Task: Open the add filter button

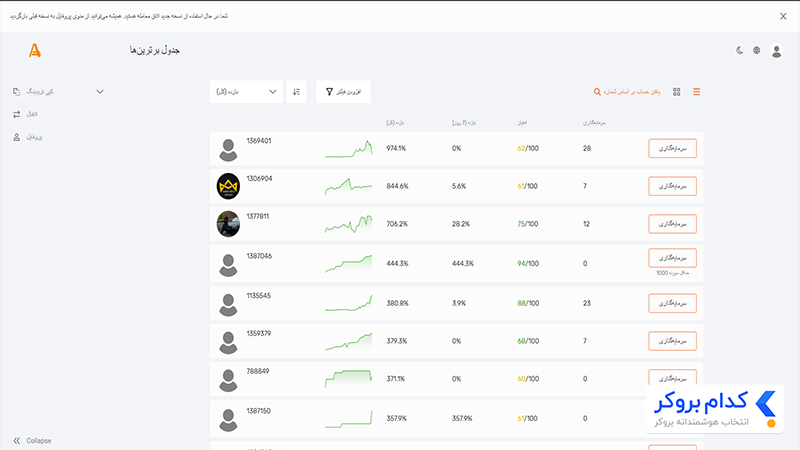Action: coord(343,92)
